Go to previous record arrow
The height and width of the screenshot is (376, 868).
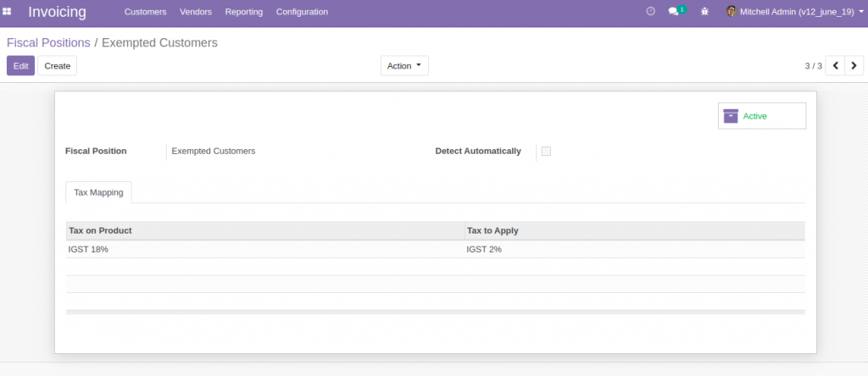835,66
